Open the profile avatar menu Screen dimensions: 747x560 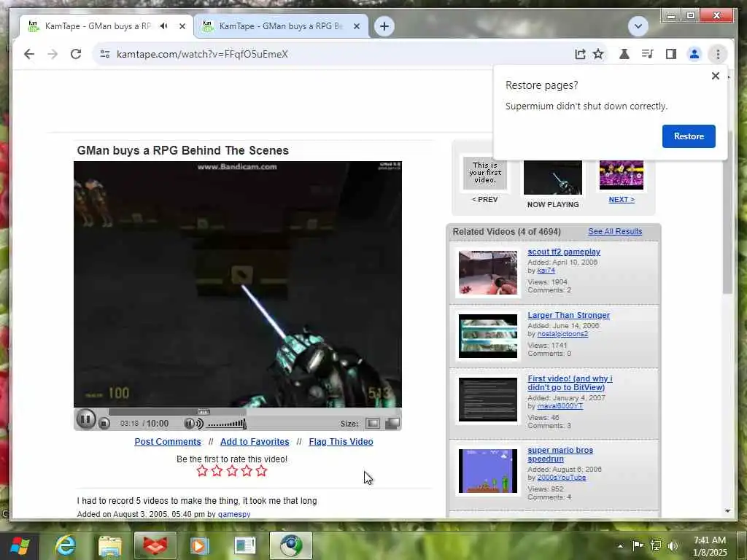pyautogui.click(x=694, y=54)
